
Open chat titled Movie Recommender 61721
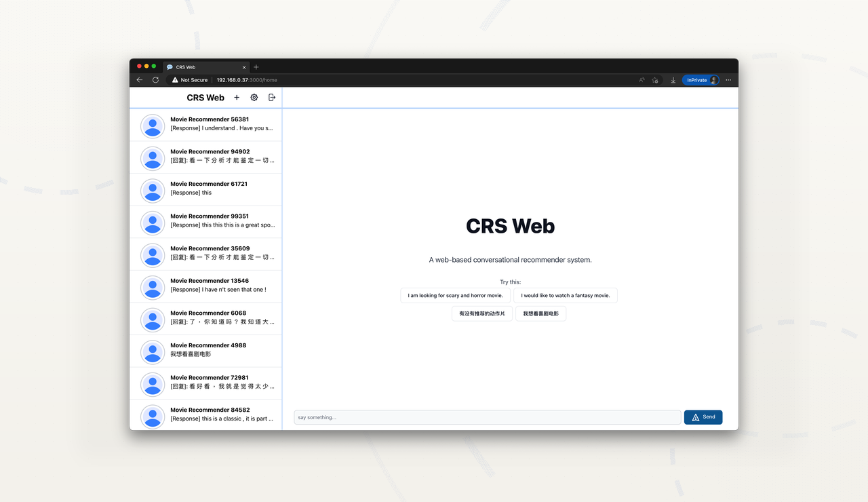209,184
